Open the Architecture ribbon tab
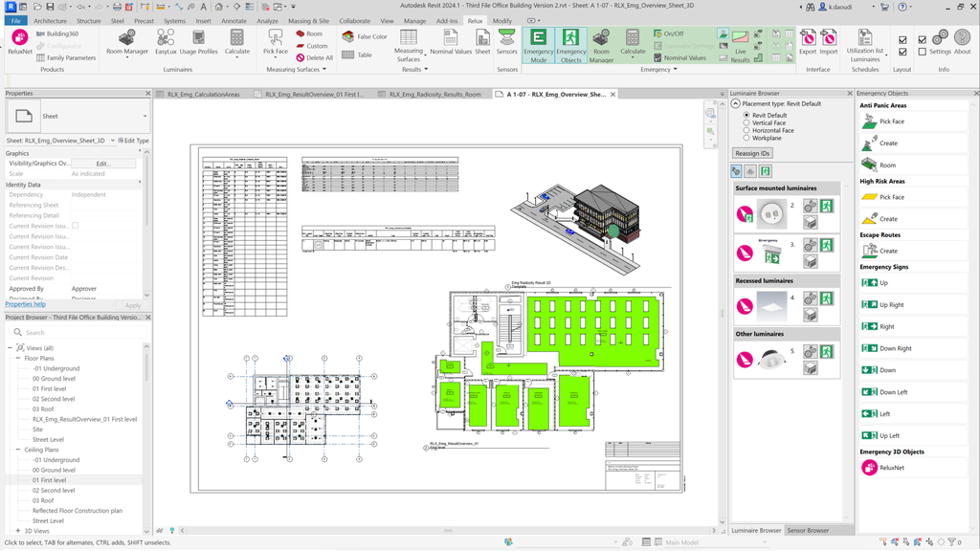 [x=50, y=21]
